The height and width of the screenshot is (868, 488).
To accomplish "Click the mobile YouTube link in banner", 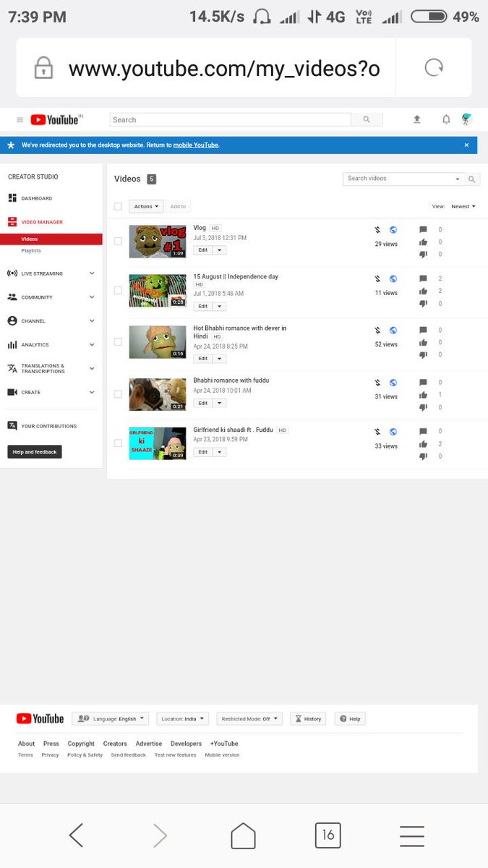I will 195,145.
